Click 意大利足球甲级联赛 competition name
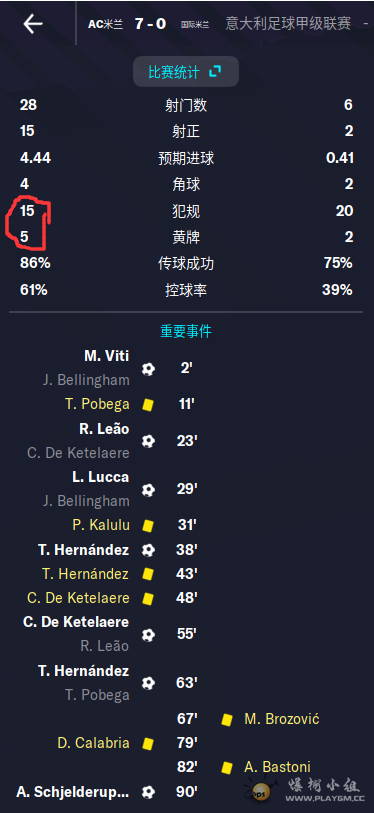 [x=288, y=23]
